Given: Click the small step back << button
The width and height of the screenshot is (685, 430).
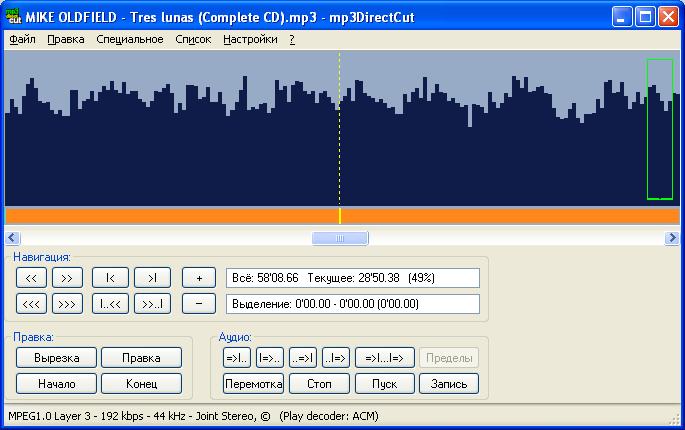Looking at the screenshot, I should (32, 278).
